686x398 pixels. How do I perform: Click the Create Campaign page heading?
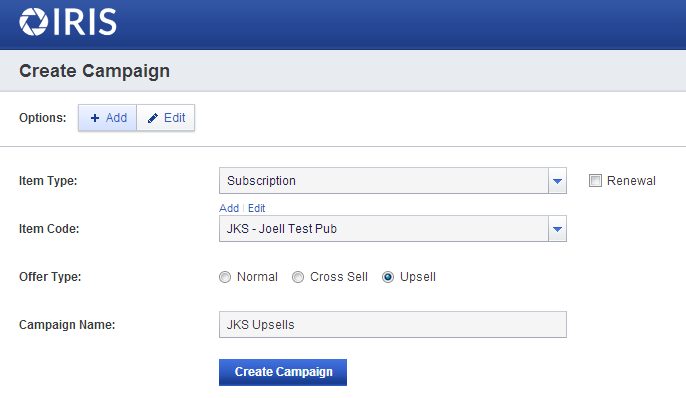tap(94, 71)
